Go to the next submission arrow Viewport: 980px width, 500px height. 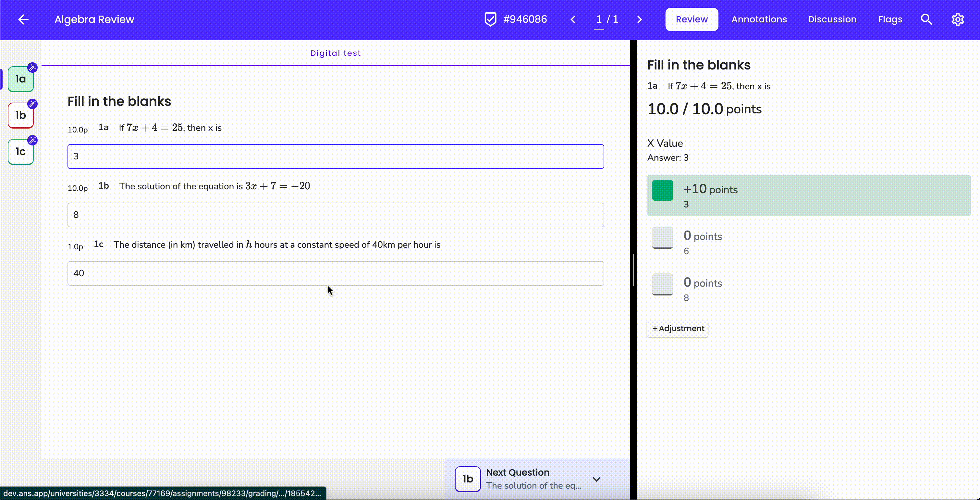coord(640,19)
